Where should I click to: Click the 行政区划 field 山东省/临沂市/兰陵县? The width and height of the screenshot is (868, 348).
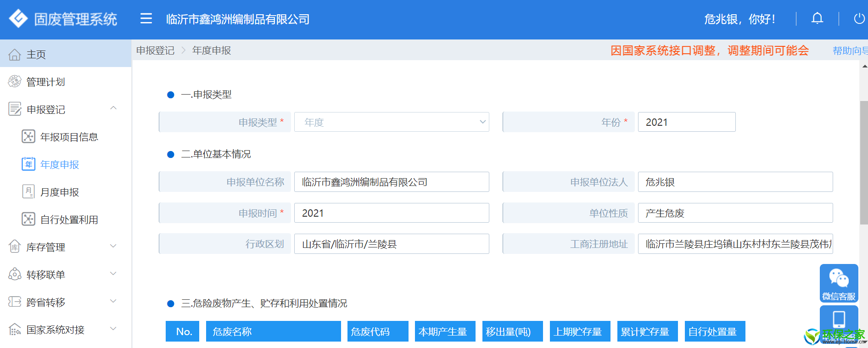[392, 244]
